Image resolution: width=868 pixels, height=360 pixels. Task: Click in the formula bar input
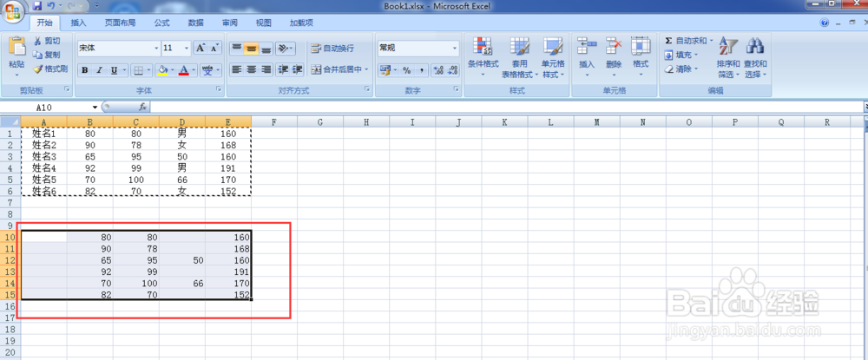505,107
